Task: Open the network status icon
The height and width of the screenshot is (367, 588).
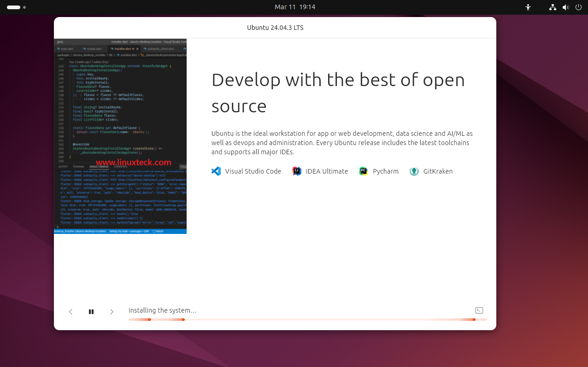Action: coord(552,7)
